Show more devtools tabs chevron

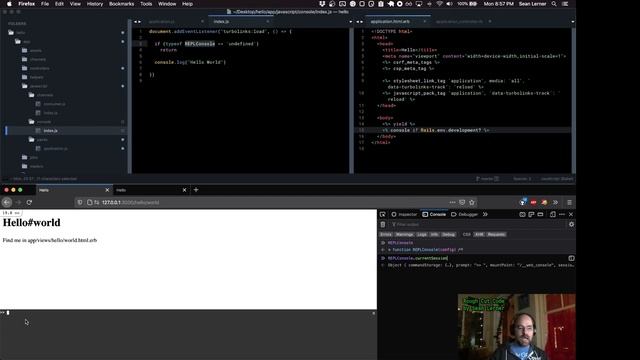tap(485, 214)
